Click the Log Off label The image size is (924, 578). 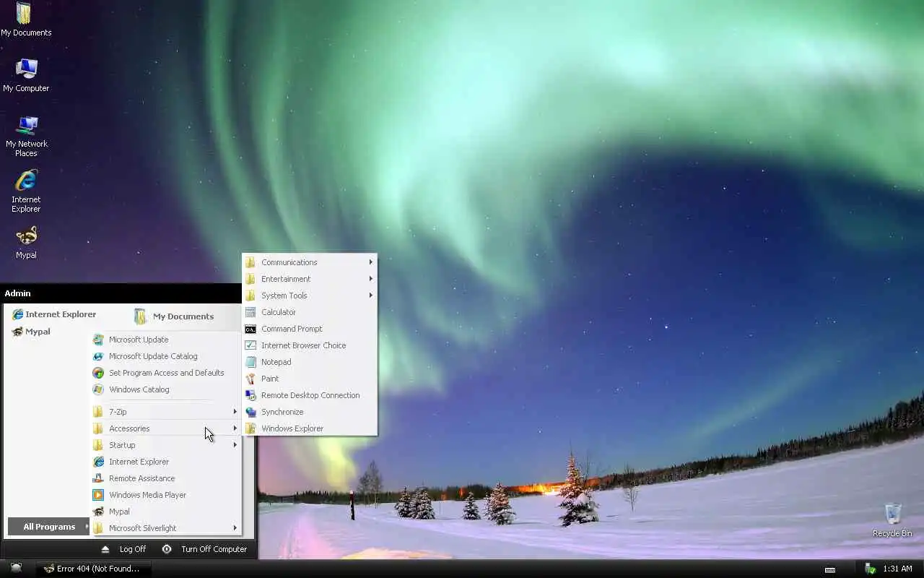pyautogui.click(x=133, y=549)
